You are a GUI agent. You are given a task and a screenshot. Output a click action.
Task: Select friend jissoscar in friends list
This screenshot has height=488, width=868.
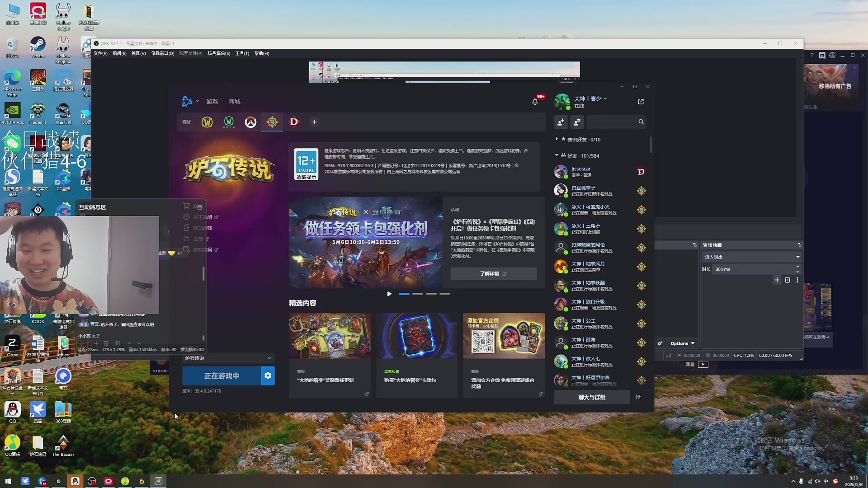tap(600, 172)
